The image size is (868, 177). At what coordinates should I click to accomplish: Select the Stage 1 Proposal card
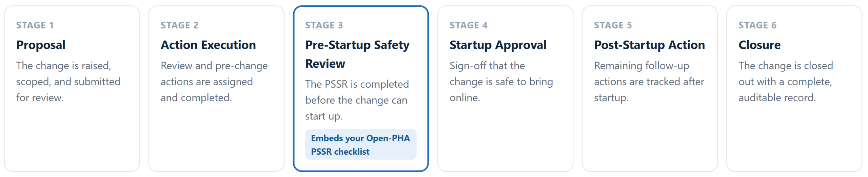72,88
